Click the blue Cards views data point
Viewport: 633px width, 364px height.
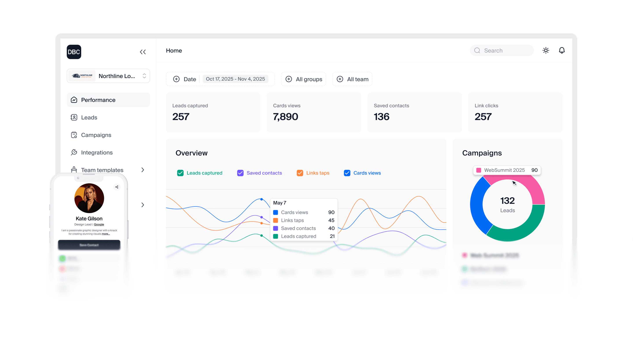point(261,199)
